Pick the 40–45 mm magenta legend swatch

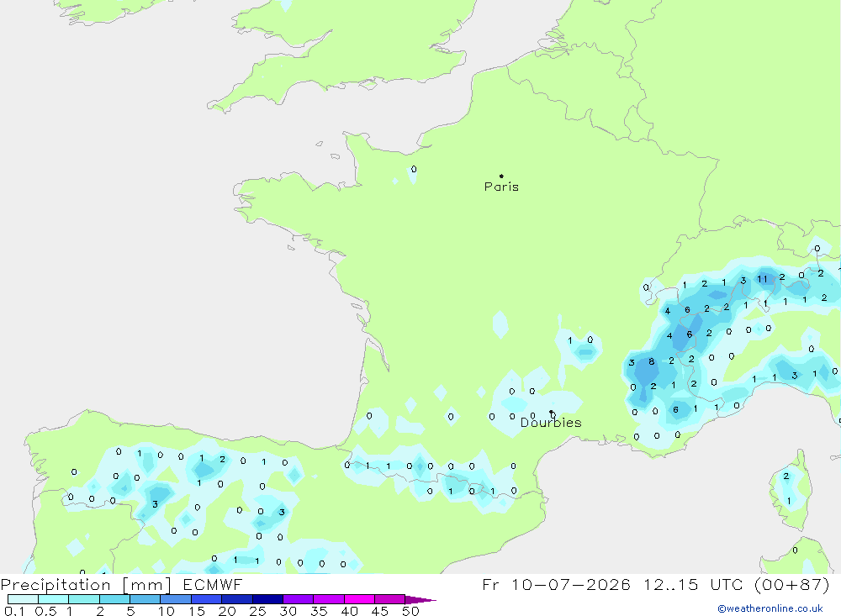359,599
